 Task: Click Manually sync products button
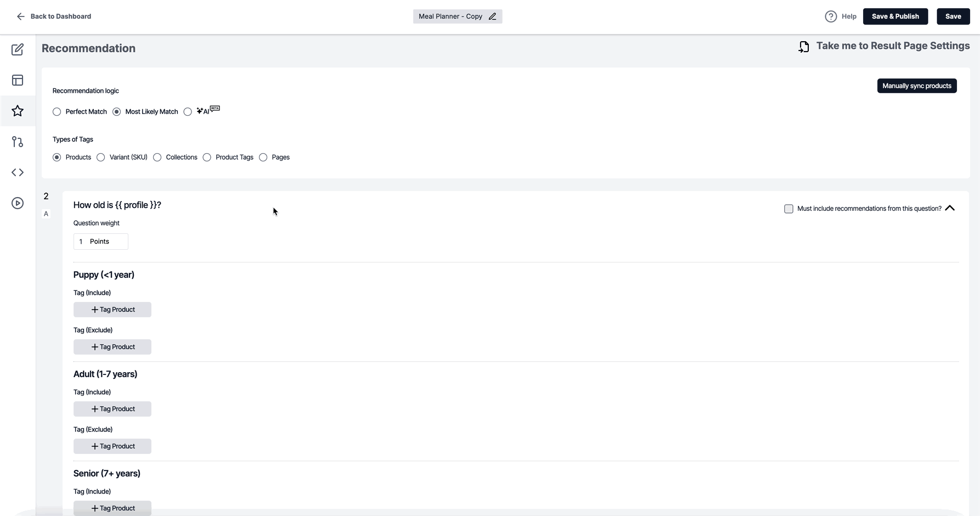pos(917,86)
